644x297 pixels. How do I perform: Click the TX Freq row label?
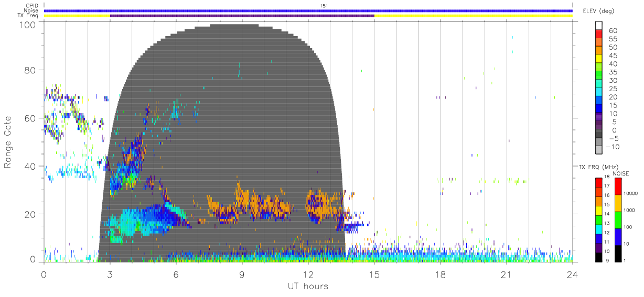coord(28,16)
